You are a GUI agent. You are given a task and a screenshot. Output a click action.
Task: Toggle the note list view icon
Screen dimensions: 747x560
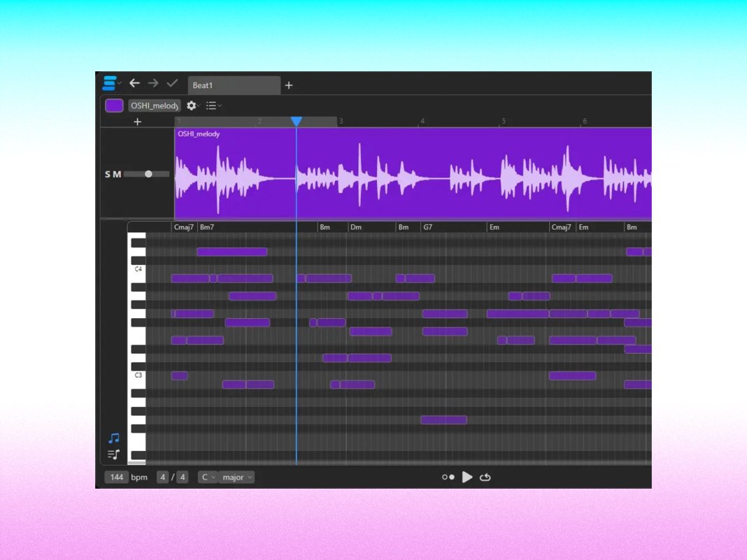coord(114,454)
